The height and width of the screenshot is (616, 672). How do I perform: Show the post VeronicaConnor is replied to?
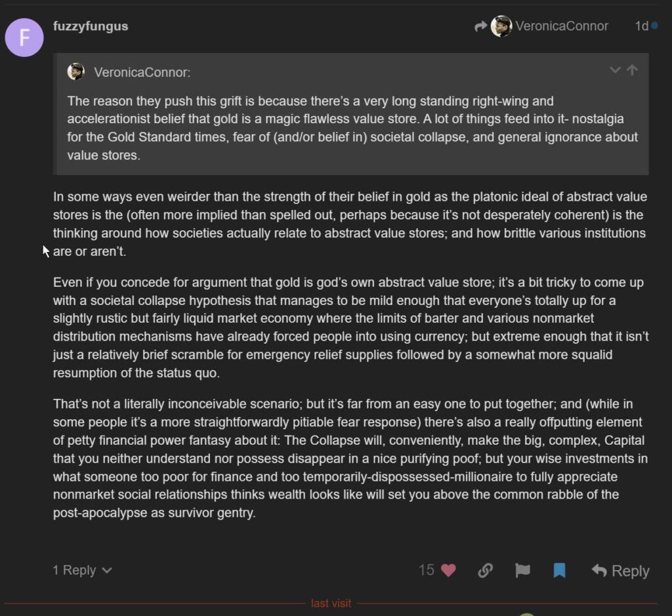pos(562,26)
